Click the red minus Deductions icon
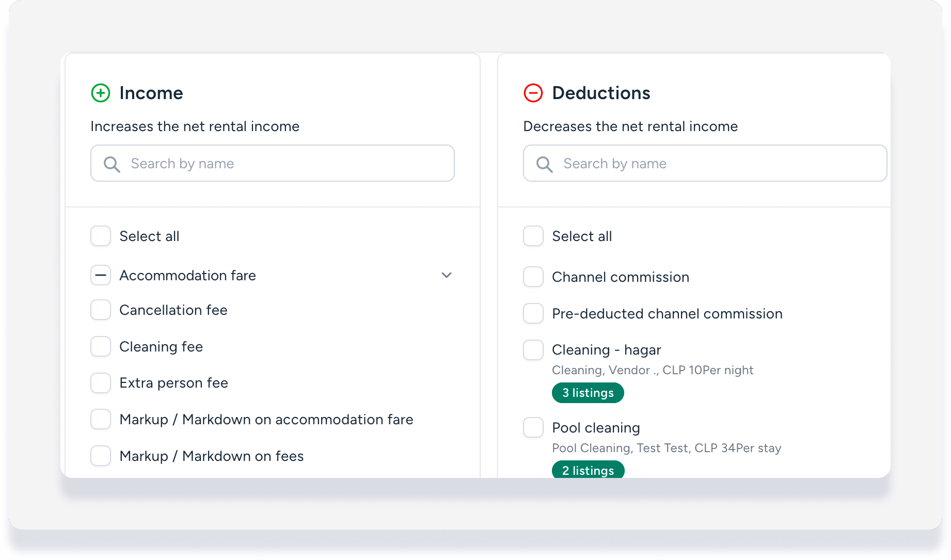 click(533, 93)
